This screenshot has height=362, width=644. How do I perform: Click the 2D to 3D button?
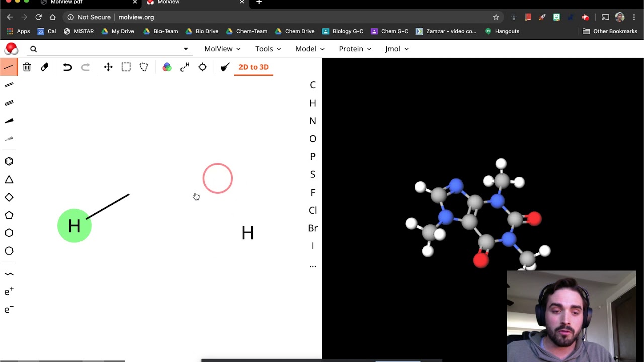[254, 67]
